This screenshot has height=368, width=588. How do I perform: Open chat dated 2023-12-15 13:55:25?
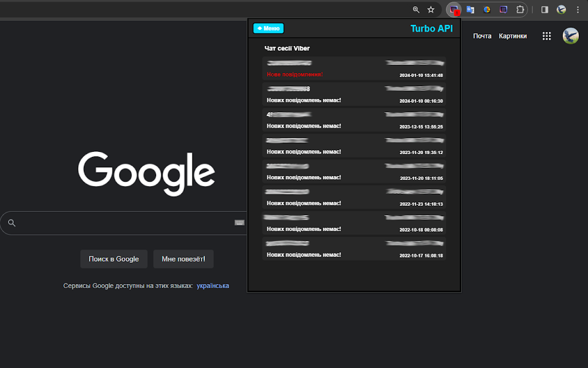pyautogui.click(x=354, y=120)
